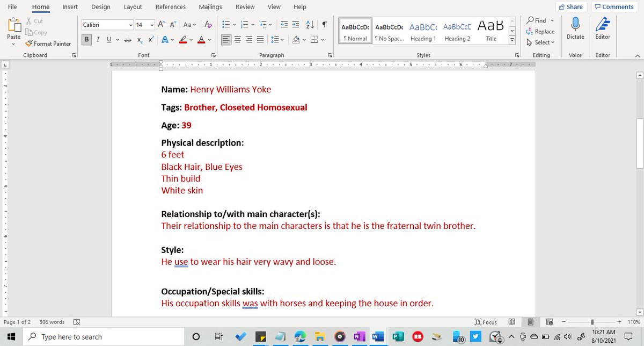Apply superscript formatting
Image resolution: width=644 pixels, height=346 pixels.
pos(151,40)
